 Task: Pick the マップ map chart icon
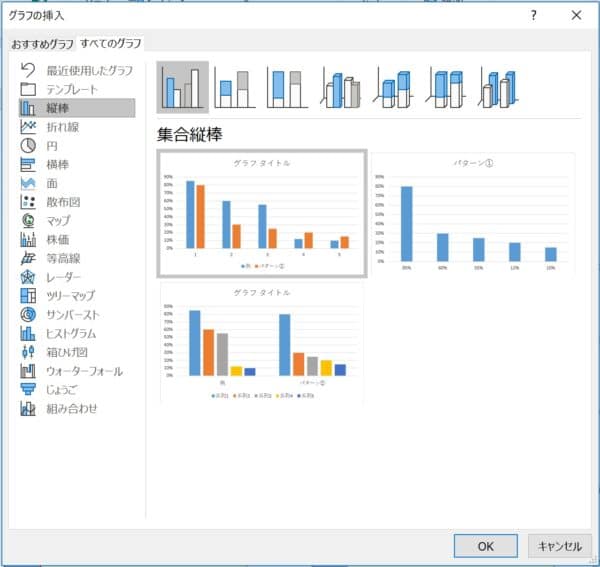pyautogui.click(x=28, y=220)
